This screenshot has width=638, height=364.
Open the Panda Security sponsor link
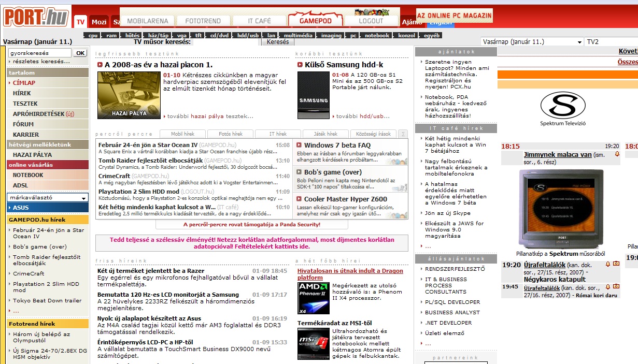click(x=252, y=224)
